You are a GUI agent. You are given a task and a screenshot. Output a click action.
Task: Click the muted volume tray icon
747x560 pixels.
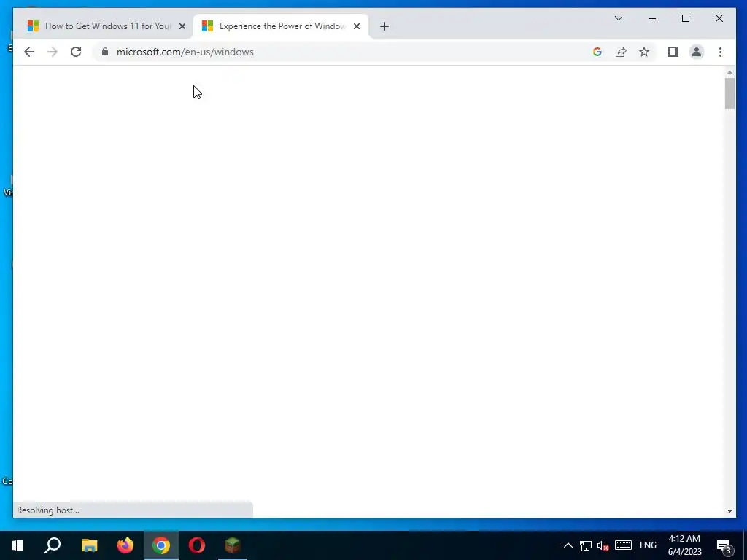click(x=603, y=545)
